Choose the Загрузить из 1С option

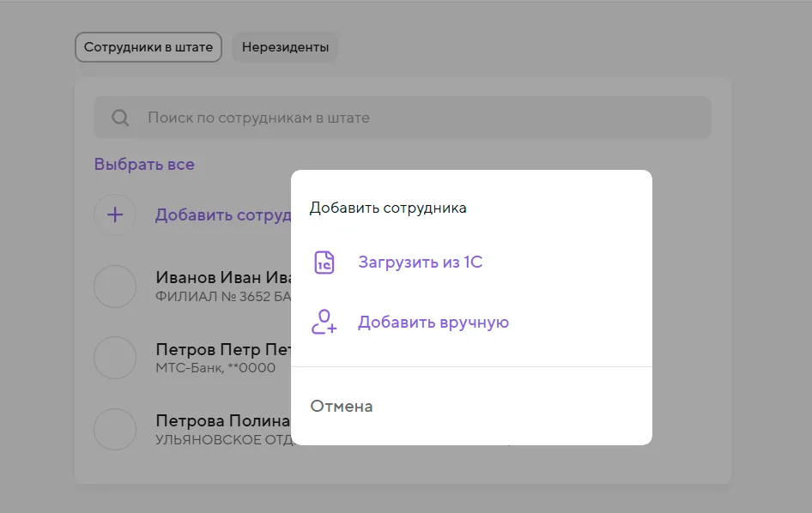point(420,263)
